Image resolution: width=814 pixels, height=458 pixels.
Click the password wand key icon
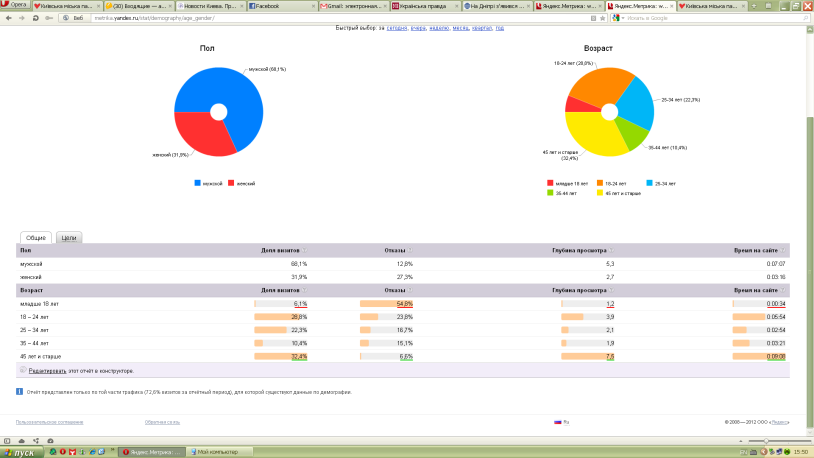click(49, 18)
